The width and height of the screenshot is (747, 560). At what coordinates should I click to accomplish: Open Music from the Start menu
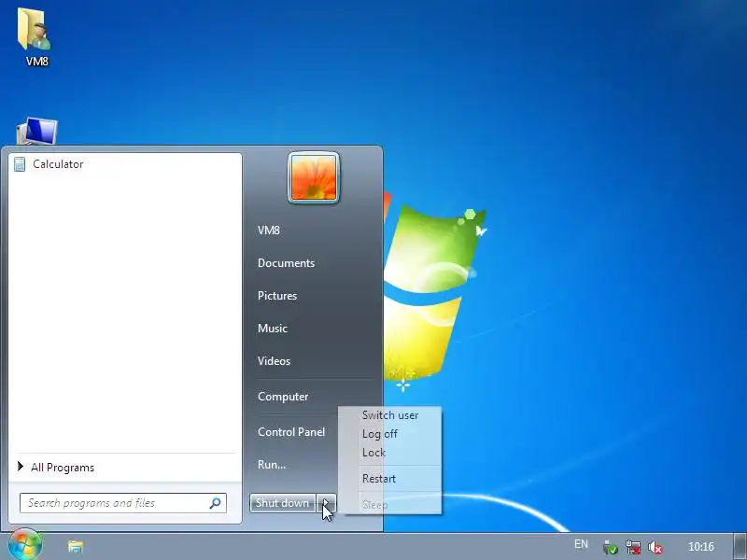273,329
